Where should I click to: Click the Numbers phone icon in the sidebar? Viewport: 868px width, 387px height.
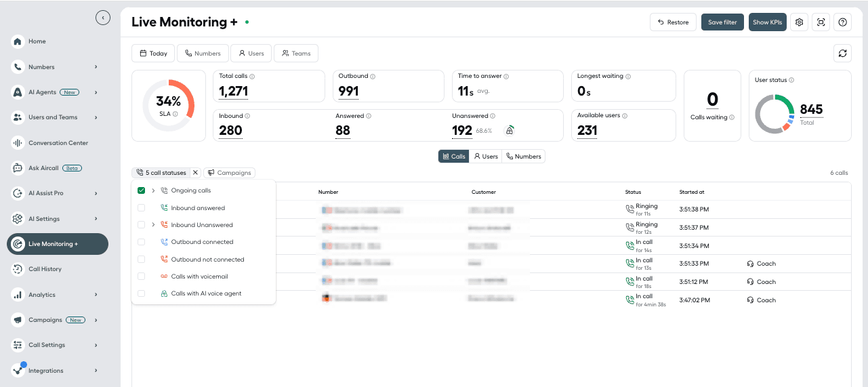[x=18, y=67]
